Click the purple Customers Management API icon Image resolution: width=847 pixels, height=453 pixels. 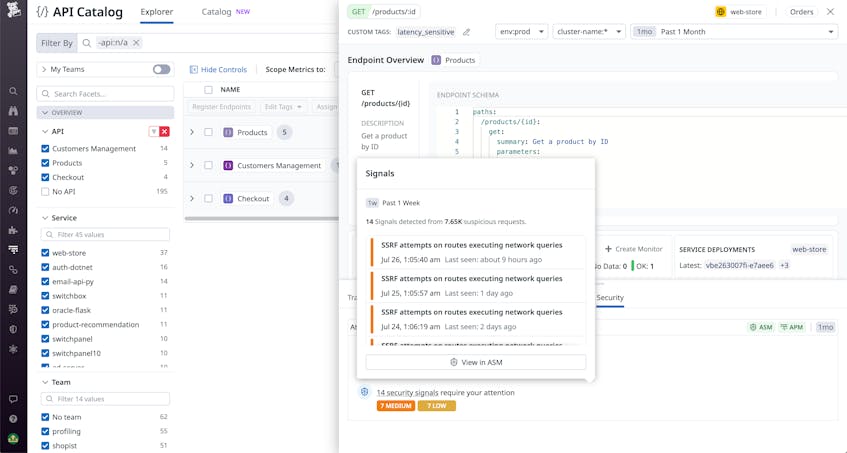click(228, 165)
